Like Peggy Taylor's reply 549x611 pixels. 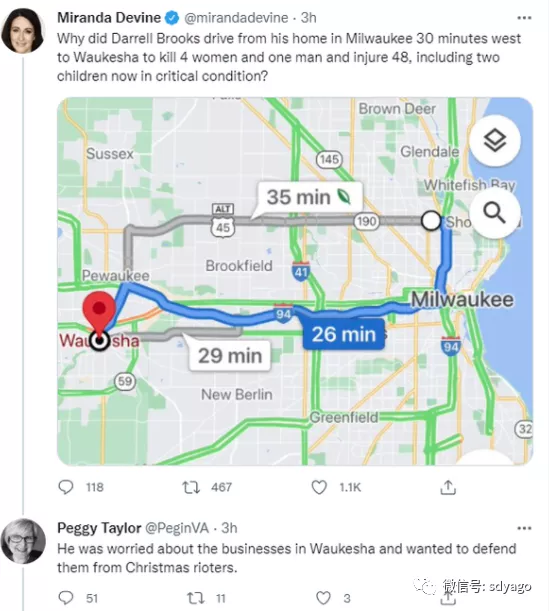pyautogui.click(x=323, y=598)
